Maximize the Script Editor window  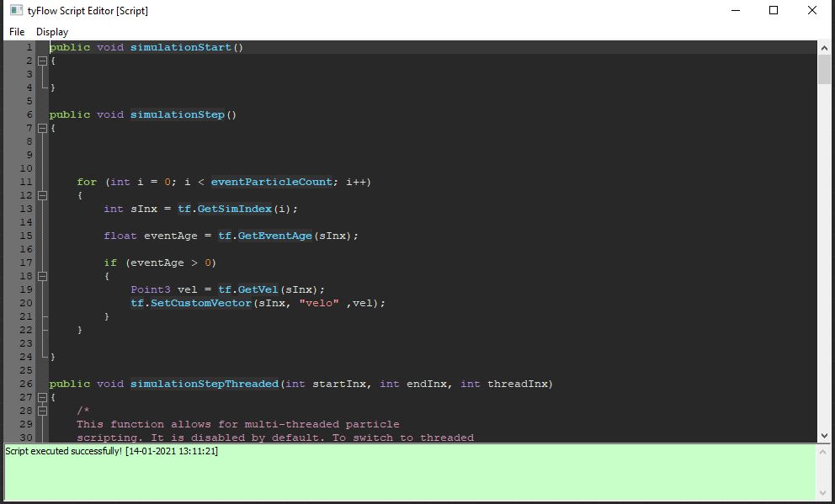coord(774,11)
